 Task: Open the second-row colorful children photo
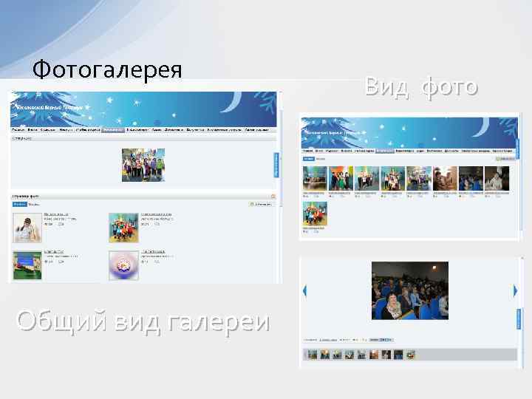pos(315,214)
